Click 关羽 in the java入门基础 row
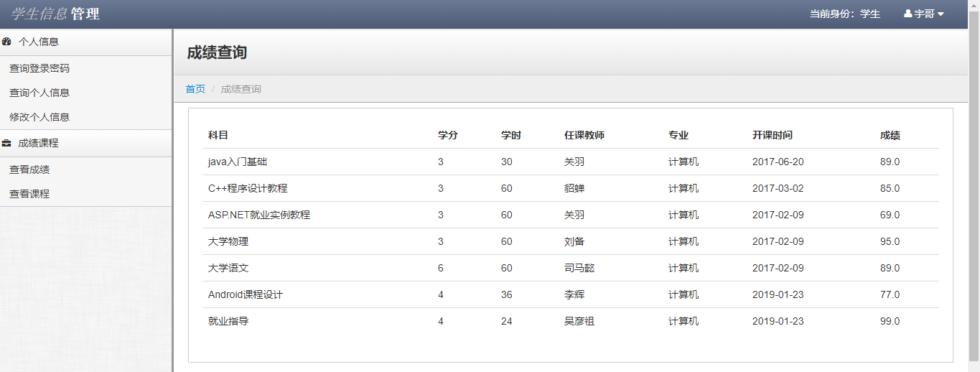 point(574,162)
